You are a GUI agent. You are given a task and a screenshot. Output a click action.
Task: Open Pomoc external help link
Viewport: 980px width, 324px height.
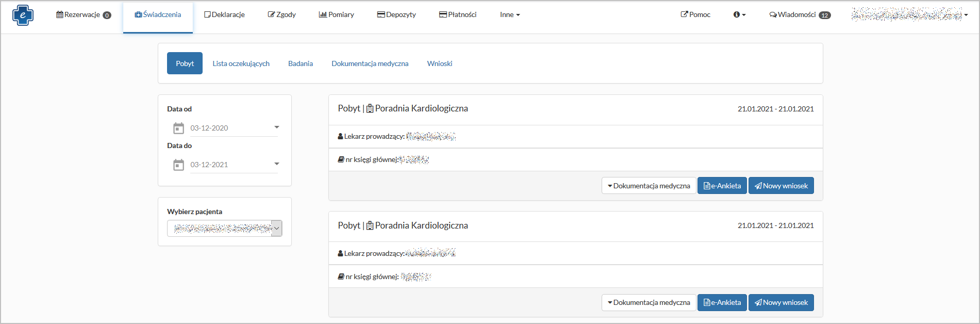pyautogui.click(x=695, y=15)
